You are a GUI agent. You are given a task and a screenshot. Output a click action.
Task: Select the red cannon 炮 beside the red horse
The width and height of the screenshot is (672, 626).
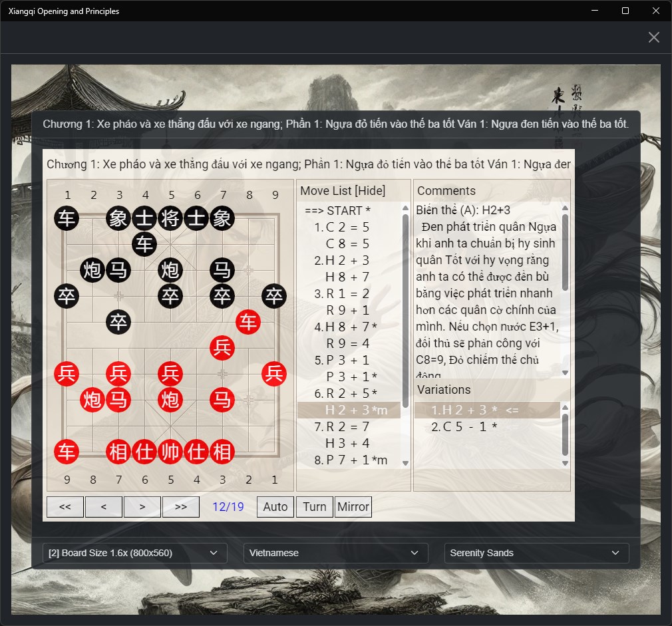coord(92,400)
